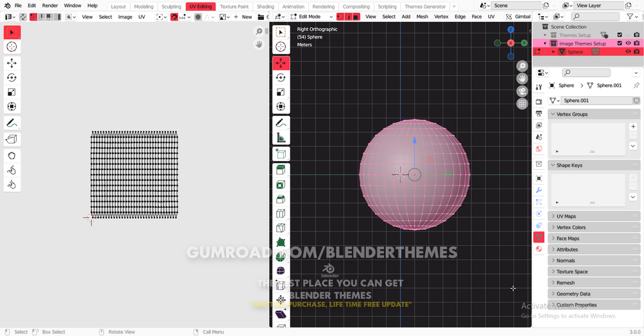The image size is (644, 336).
Task: Enable face select mode in 3D viewport
Action: [x=356, y=17]
